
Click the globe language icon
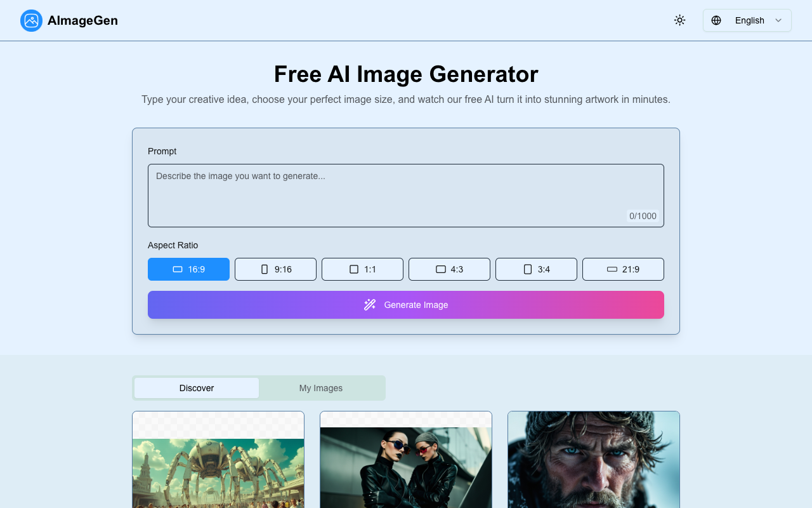(x=716, y=20)
